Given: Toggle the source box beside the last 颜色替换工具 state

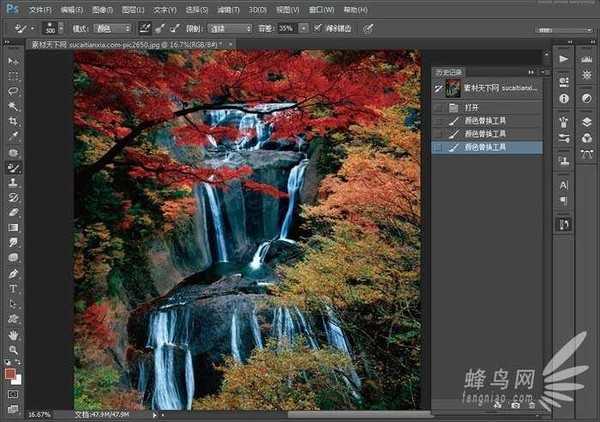Looking at the screenshot, I should (438, 147).
